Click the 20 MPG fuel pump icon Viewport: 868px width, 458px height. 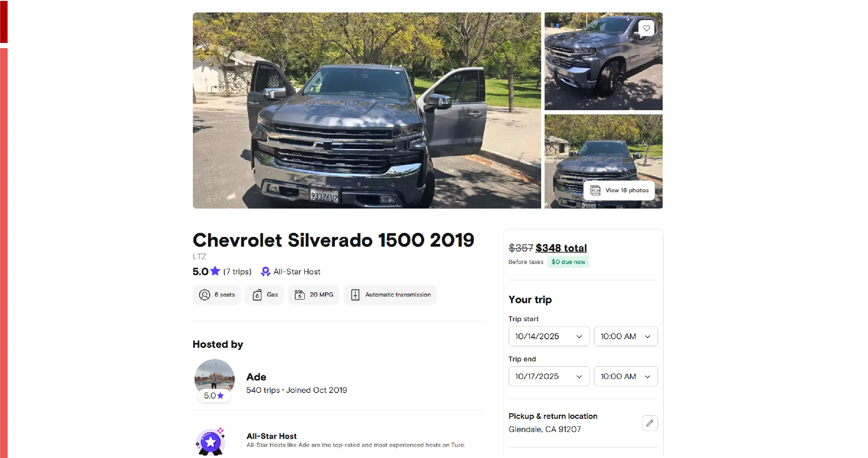click(x=299, y=294)
